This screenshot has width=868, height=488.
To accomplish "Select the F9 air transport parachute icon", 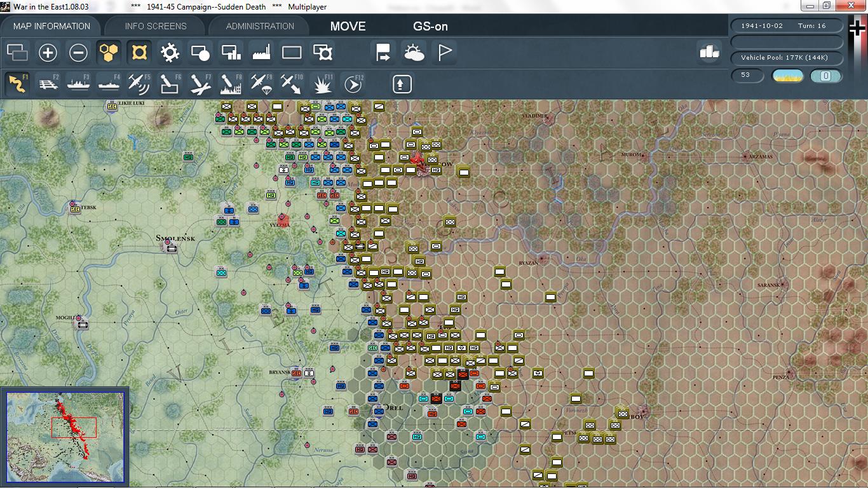I will point(261,84).
